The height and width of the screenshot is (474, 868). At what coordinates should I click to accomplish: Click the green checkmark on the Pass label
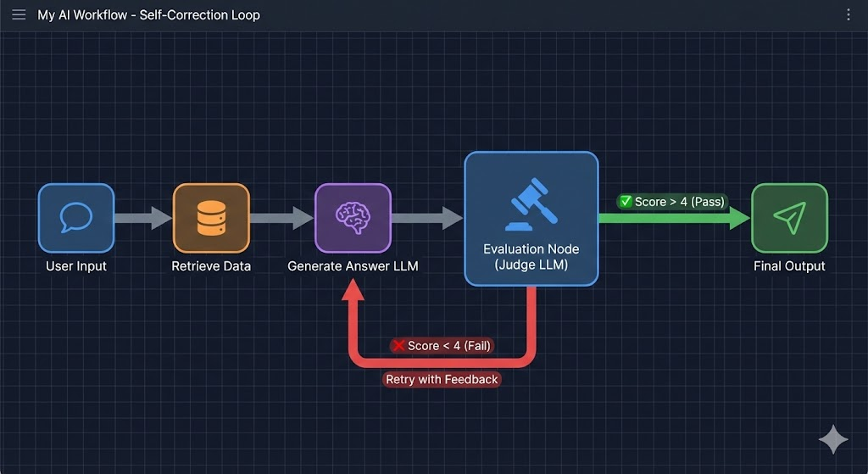point(626,202)
